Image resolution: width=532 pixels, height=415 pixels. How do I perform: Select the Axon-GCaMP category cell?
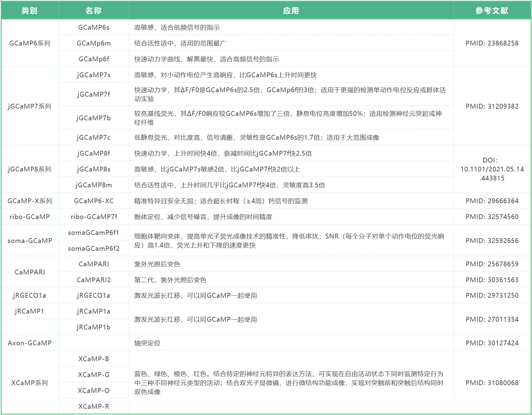pos(30,343)
